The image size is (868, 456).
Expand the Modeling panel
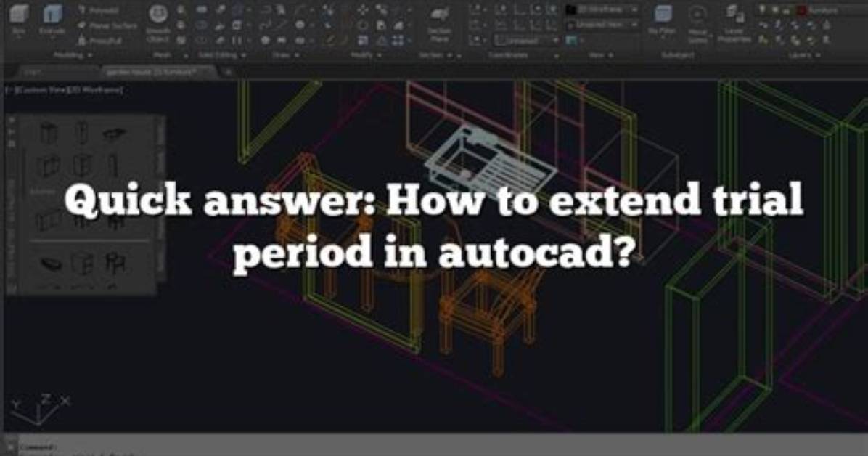73,55
